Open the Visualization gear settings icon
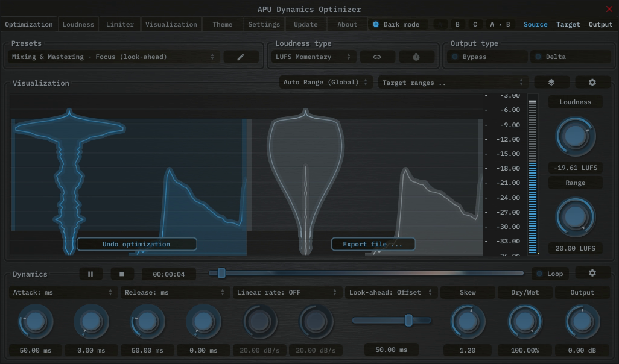The image size is (619, 364). [x=592, y=83]
